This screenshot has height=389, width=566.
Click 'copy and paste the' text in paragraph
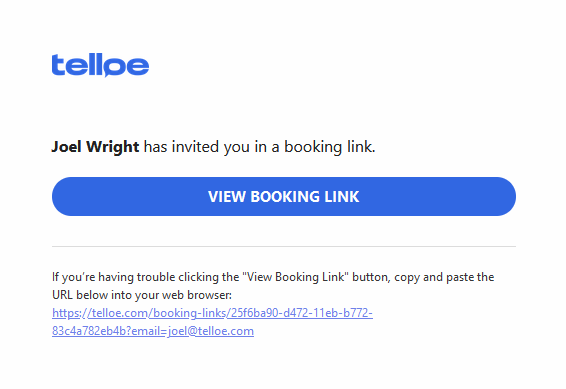coord(444,277)
